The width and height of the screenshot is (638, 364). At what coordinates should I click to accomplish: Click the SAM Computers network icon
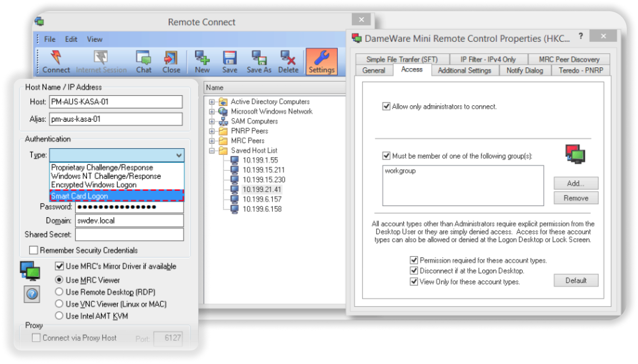click(223, 121)
